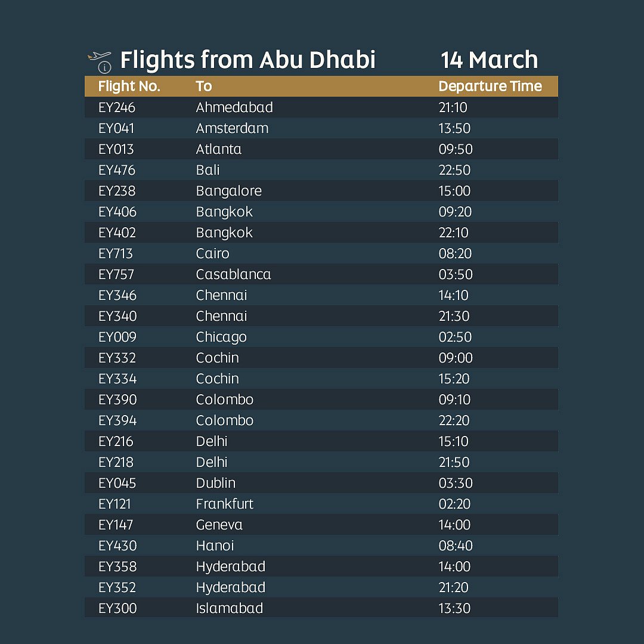Click the Departure Time column header
Screen dimensions: 644x644
click(x=490, y=86)
